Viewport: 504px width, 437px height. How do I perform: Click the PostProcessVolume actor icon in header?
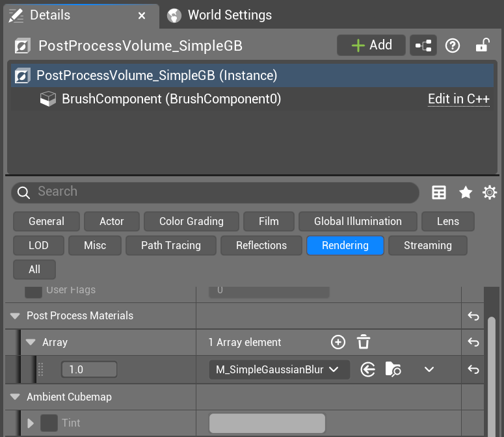click(22, 46)
